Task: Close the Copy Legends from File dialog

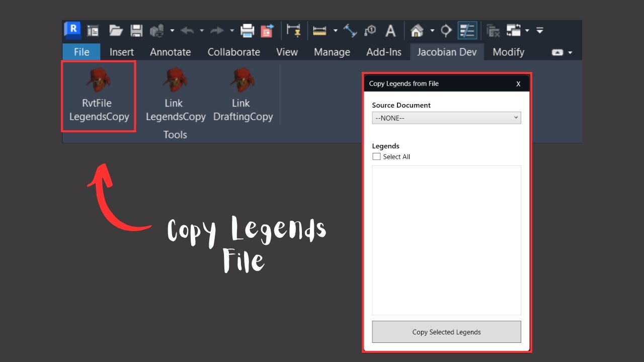Action: coord(518,84)
